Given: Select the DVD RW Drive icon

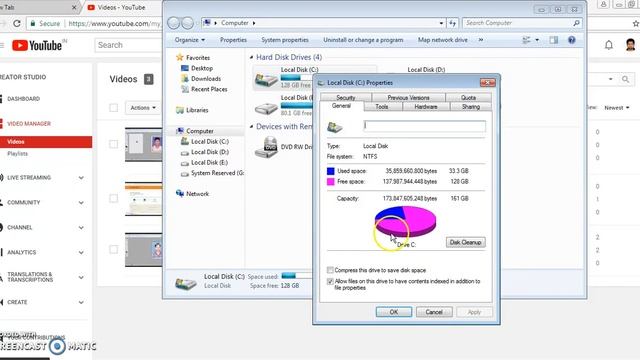Looking at the screenshot, I should tap(266, 147).
